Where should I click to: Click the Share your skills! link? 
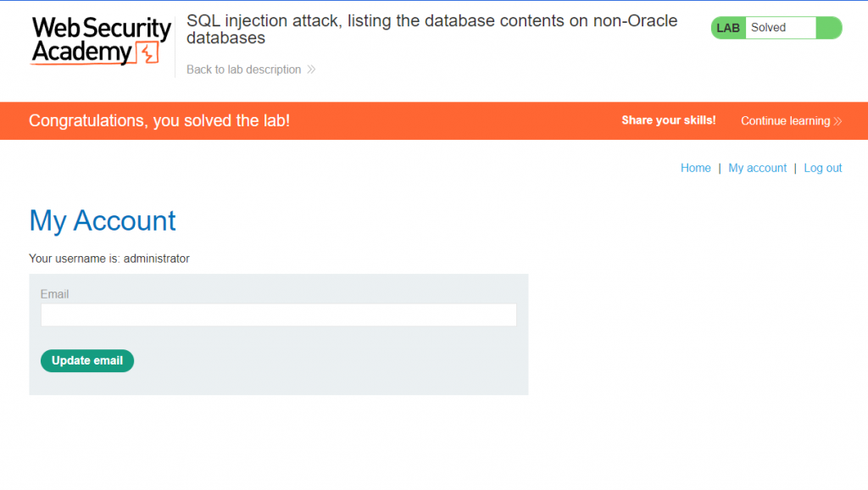click(668, 120)
